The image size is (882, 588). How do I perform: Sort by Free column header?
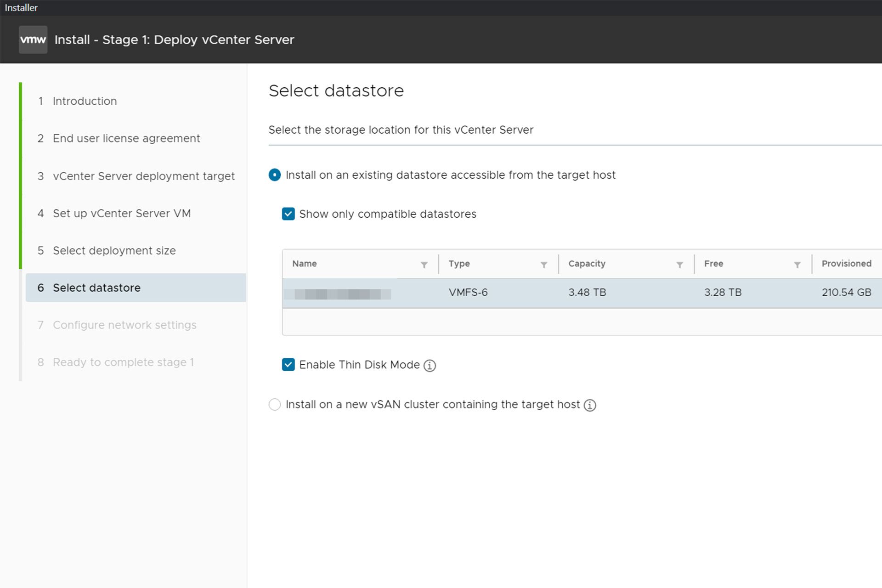pos(713,264)
